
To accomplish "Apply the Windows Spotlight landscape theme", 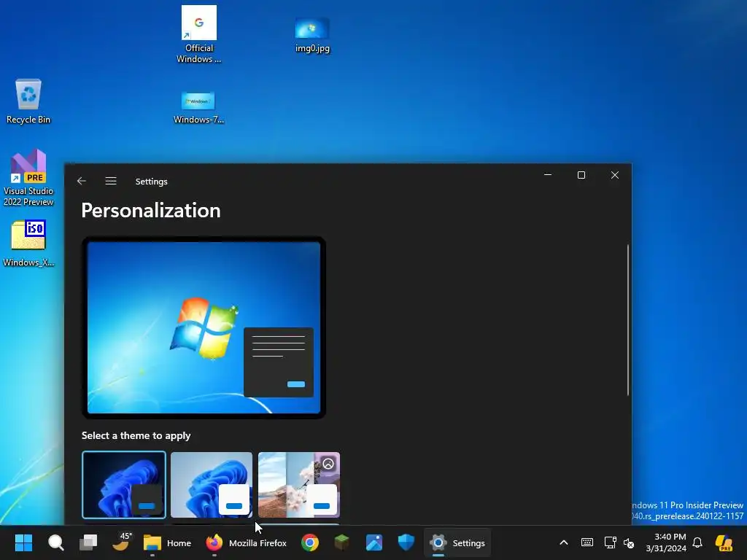I will tap(299, 485).
